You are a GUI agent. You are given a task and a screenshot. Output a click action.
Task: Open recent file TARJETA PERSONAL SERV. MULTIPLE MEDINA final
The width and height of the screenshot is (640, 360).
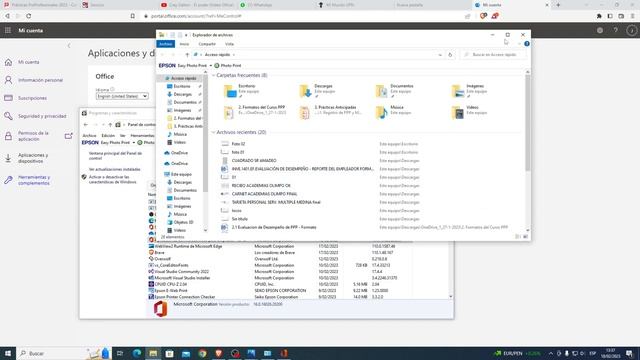276,202
